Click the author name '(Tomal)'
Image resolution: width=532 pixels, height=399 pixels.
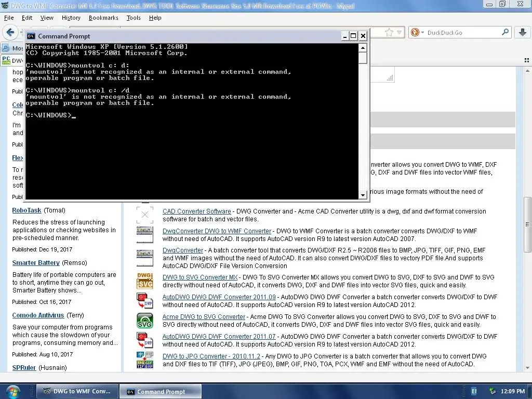tap(54, 210)
